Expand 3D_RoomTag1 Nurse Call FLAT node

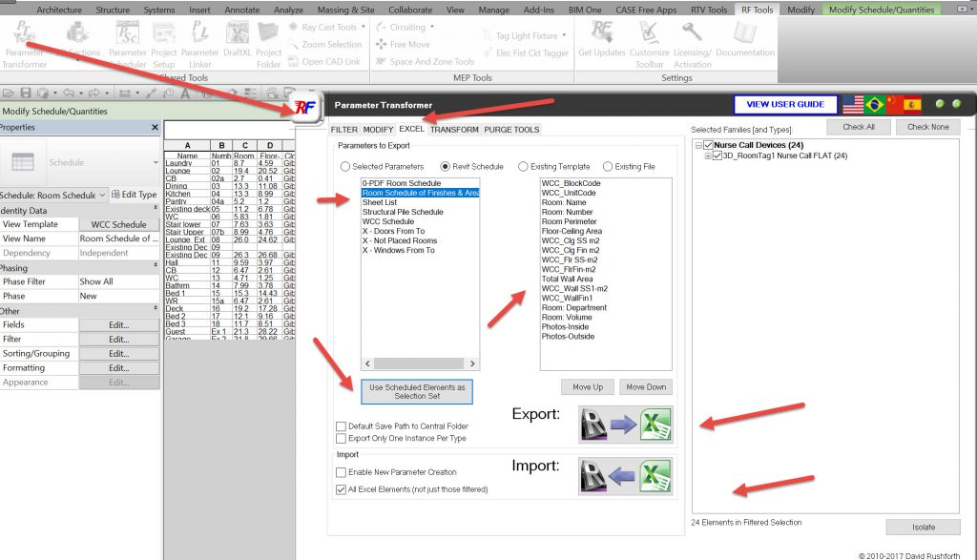coord(708,156)
